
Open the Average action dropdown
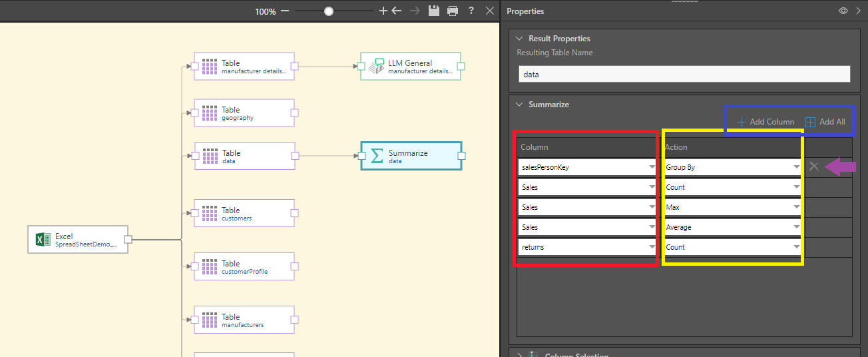732,227
